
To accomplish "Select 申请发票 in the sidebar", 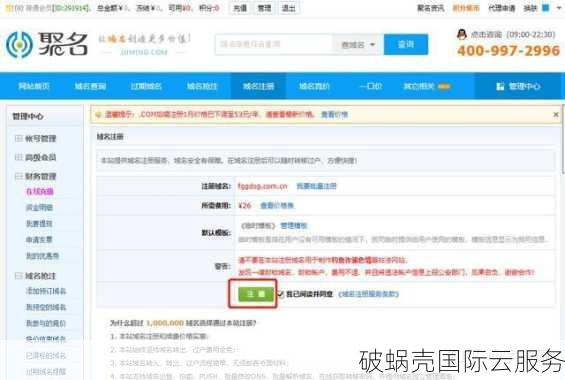I will click(39, 240).
